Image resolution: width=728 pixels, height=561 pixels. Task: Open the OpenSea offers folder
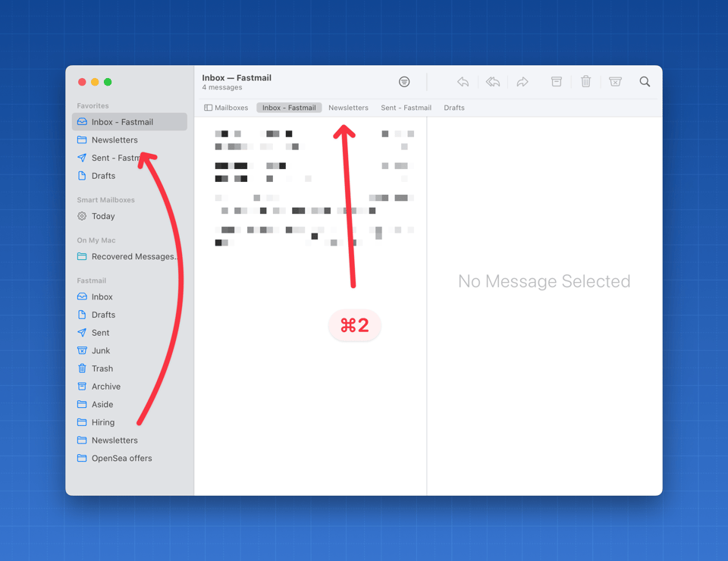click(121, 459)
